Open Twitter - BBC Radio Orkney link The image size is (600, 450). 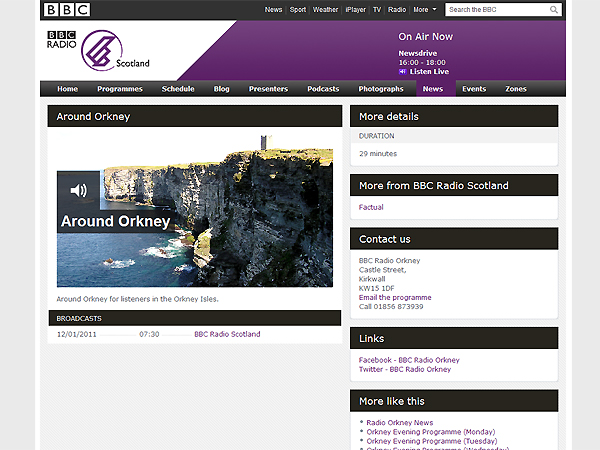pyautogui.click(x=405, y=369)
